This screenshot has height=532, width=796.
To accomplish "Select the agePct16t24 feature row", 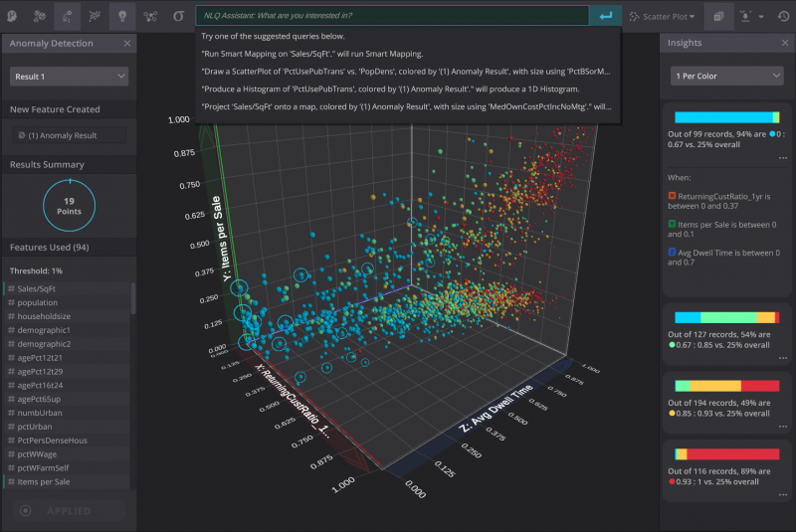I will click(x=67, y=385).
